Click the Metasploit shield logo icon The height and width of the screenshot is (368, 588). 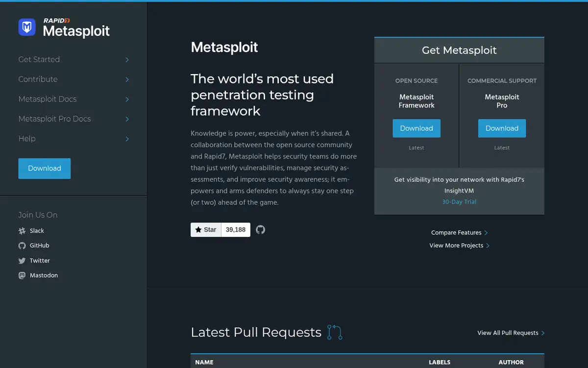(x=27, y=27)
